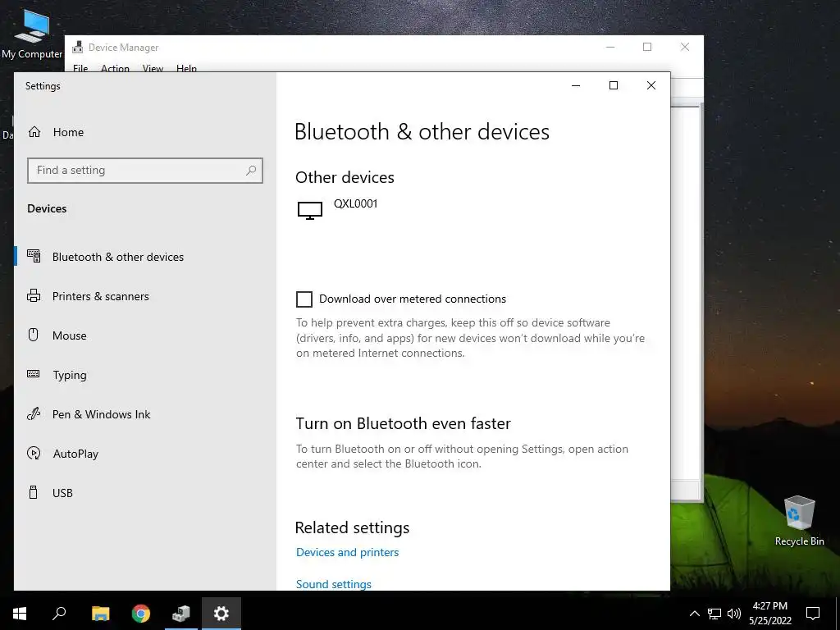The height and width of the screenshot is (630, 840).
Task: Click the AutoPlay icon in sidebar
Action: (x=34, y=453)
